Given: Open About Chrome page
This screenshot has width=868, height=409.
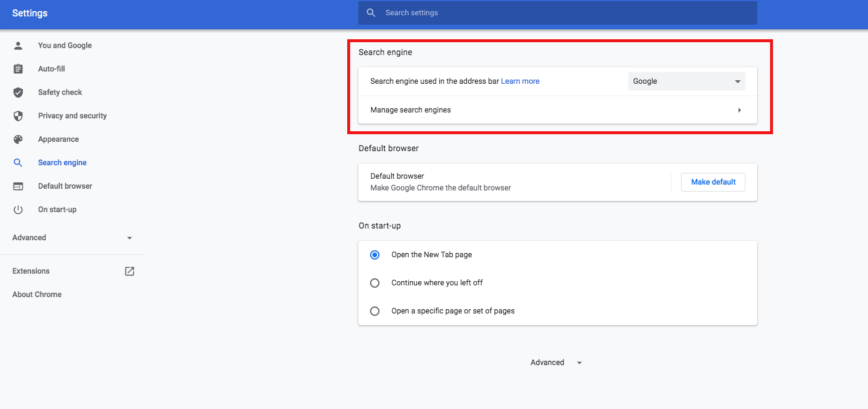Looking at the screenshot, I should pos(37,294).
